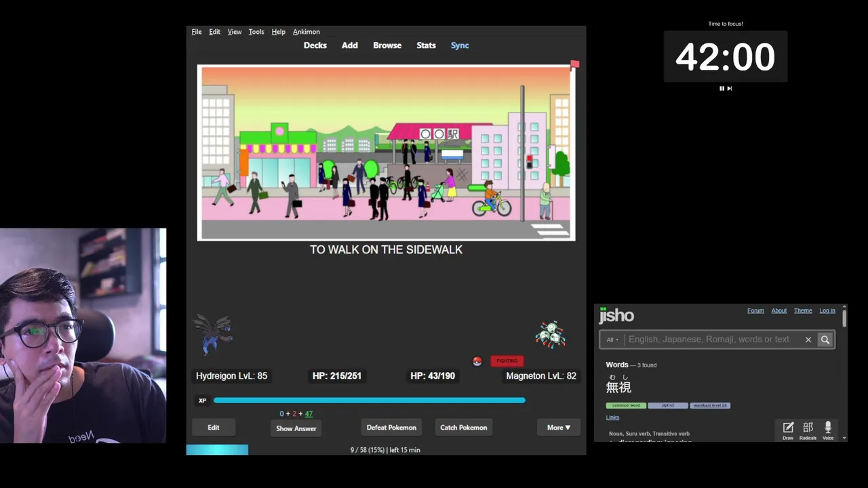Open Jisho Radicals lookup
868x488 pixels.
pyautogui.click(x=808, y=430)
